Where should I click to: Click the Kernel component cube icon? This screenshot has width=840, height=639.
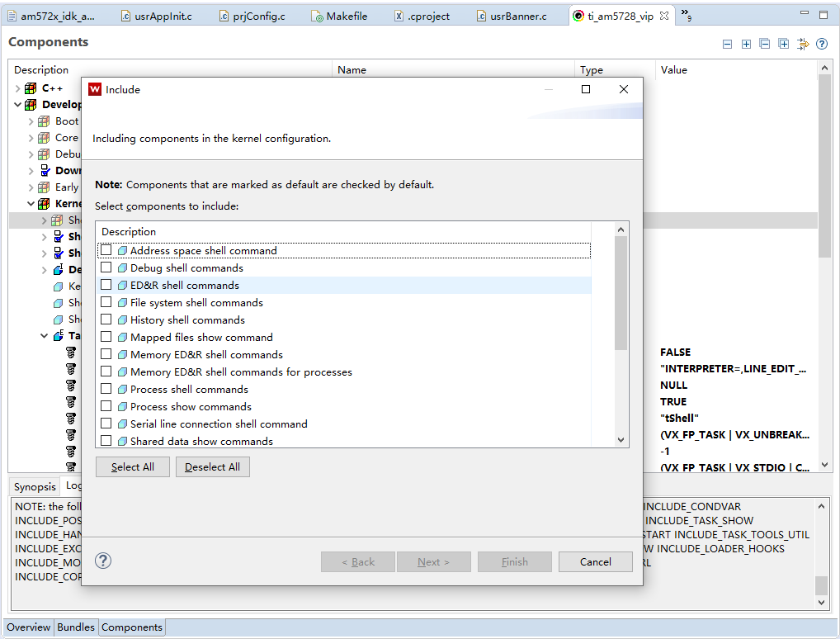point(43,203)
